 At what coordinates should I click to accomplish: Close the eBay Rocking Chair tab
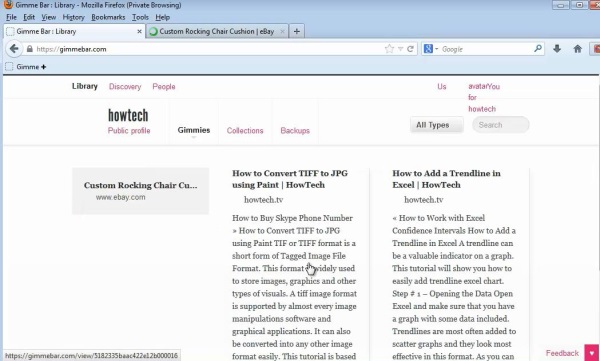pyautogui.click(x=282, y=31)
